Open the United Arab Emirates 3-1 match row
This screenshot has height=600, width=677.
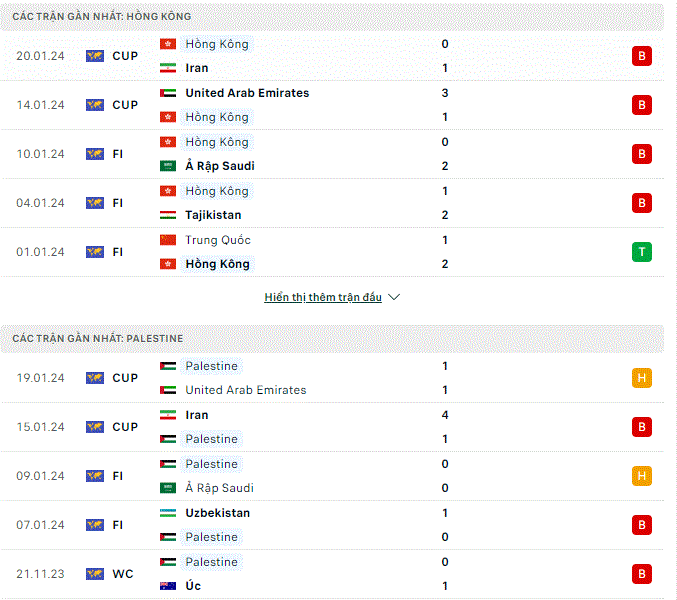pyautogui.click(x=332, y=105)
